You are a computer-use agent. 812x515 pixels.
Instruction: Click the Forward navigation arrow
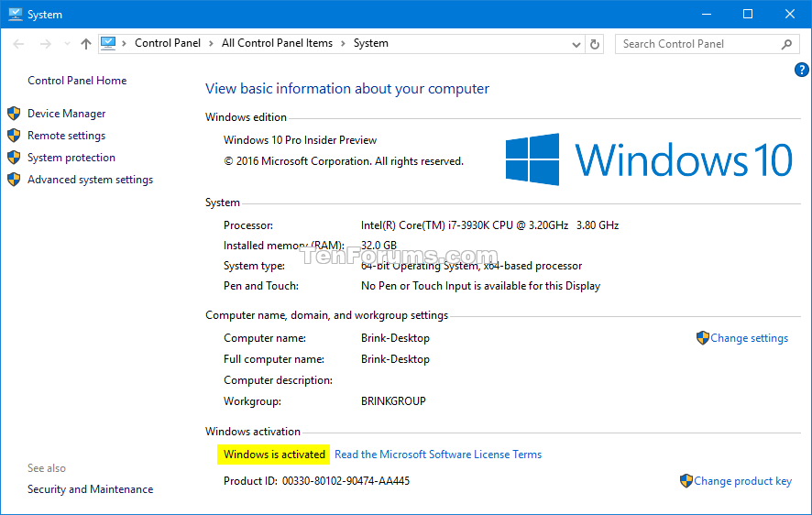coord(46,44)
